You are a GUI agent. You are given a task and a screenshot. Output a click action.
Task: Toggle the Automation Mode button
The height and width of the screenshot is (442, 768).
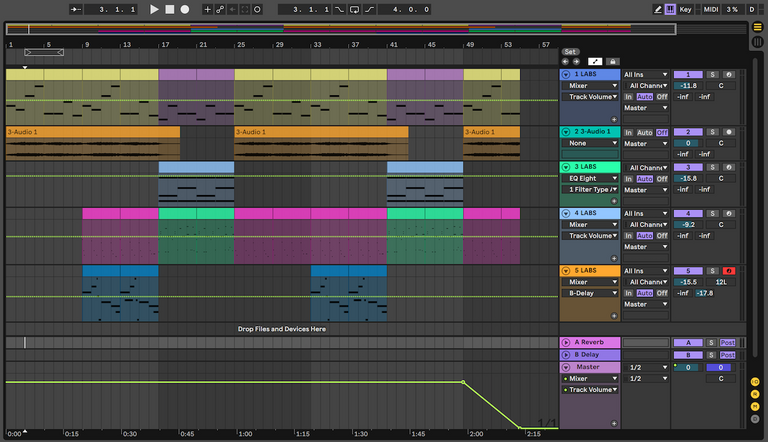(x=595, y=61)
